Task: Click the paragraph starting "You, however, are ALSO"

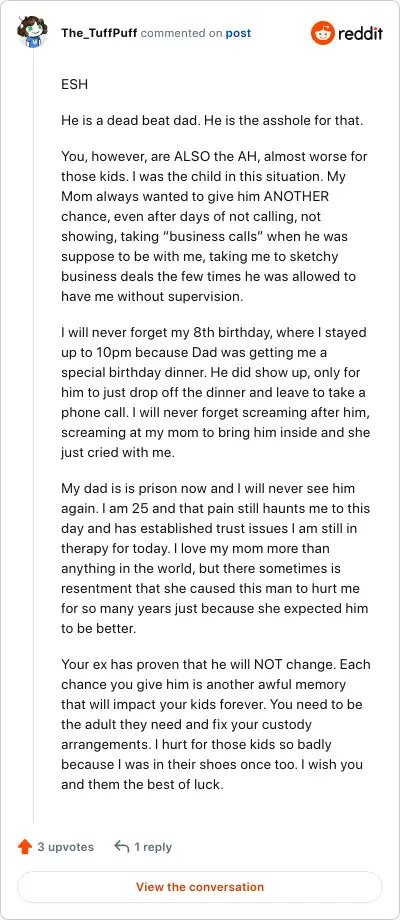Action: point(215,226)
